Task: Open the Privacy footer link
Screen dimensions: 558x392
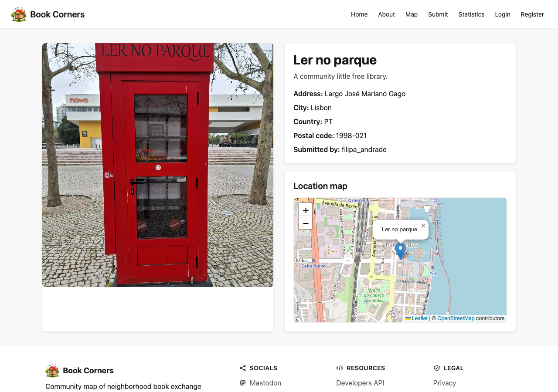Action: coord(444,383)
